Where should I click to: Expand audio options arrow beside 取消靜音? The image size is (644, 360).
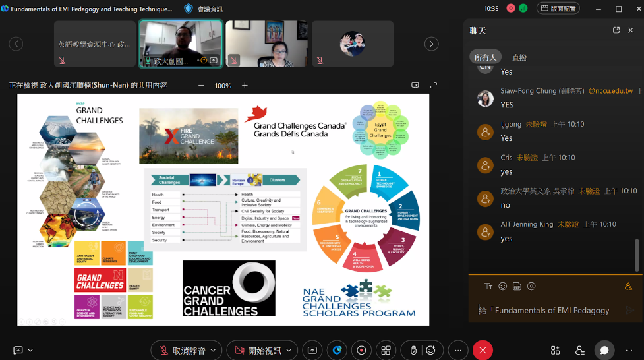213,351
